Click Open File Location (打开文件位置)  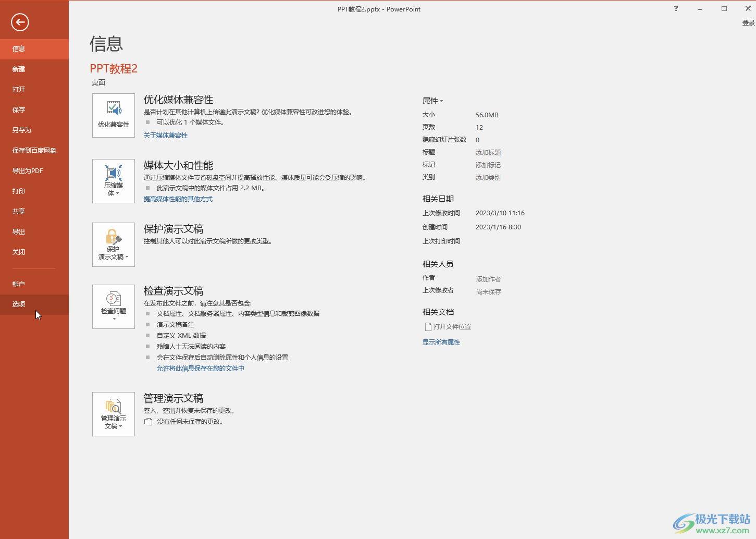(452, 327)
